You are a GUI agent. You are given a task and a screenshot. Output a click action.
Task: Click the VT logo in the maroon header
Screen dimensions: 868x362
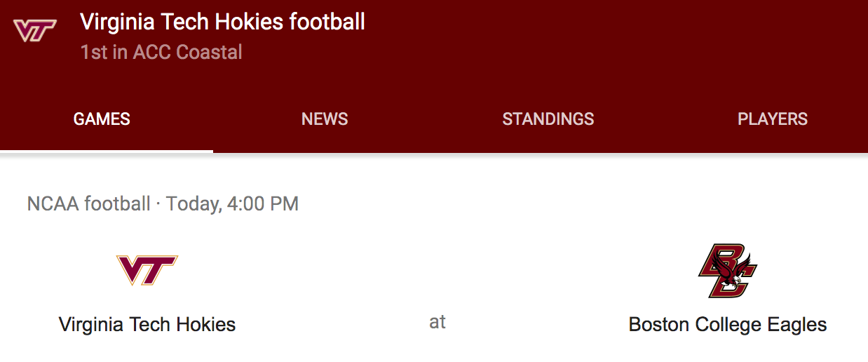tap(35, 31)
